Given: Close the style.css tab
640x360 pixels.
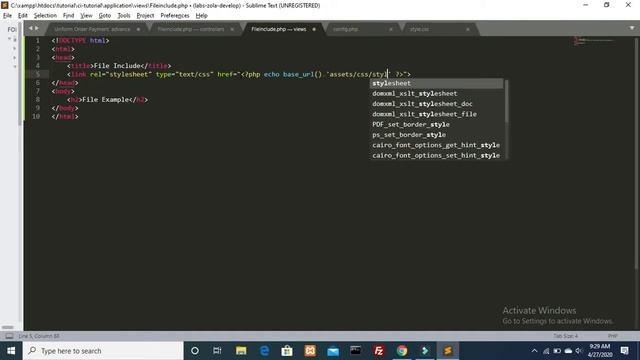Looking at the screenshot, I should click(468, 29).
